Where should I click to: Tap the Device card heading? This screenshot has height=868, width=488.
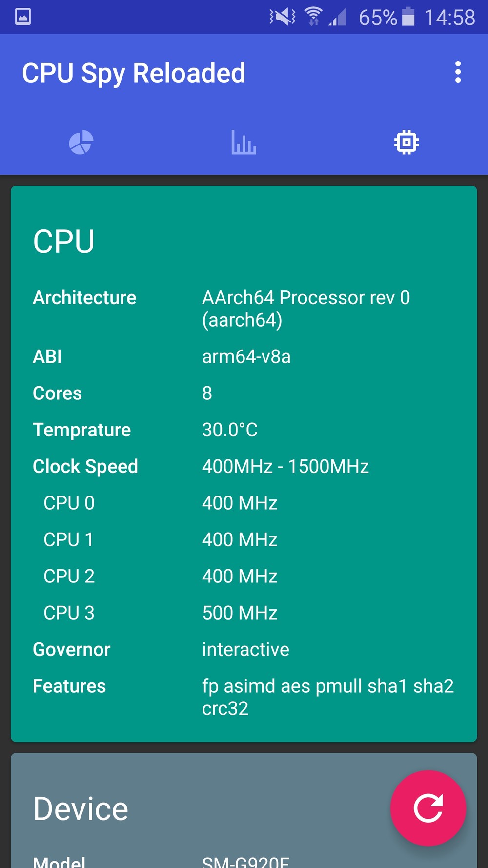(81, 808)
